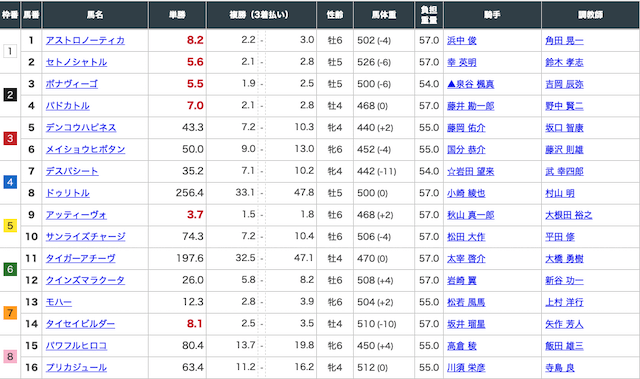The width and height of the screenshot is (640, 379).
Task: Select the 騎手 column header
Action: (492, 15)
